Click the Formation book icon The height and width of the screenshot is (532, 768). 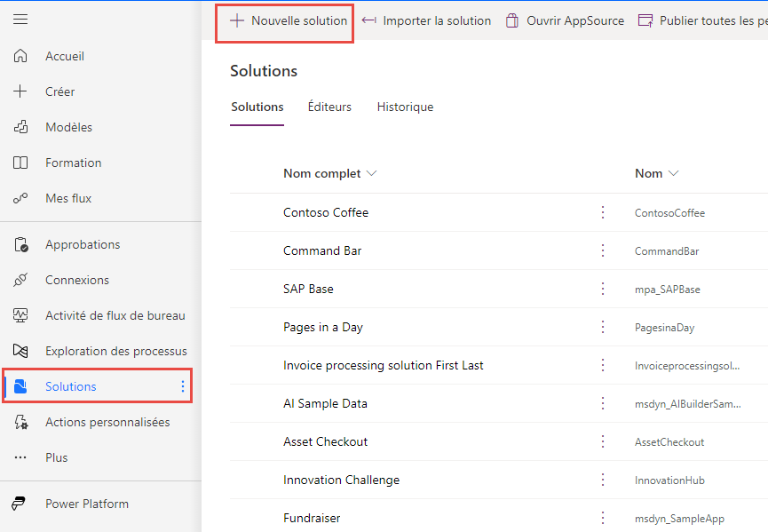pos(20,163)
